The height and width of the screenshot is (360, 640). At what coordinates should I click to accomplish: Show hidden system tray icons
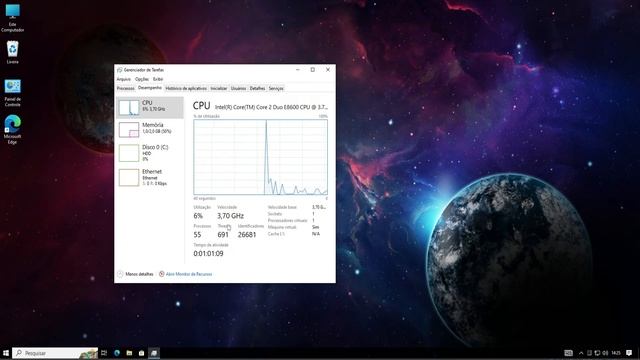point(581,353)
